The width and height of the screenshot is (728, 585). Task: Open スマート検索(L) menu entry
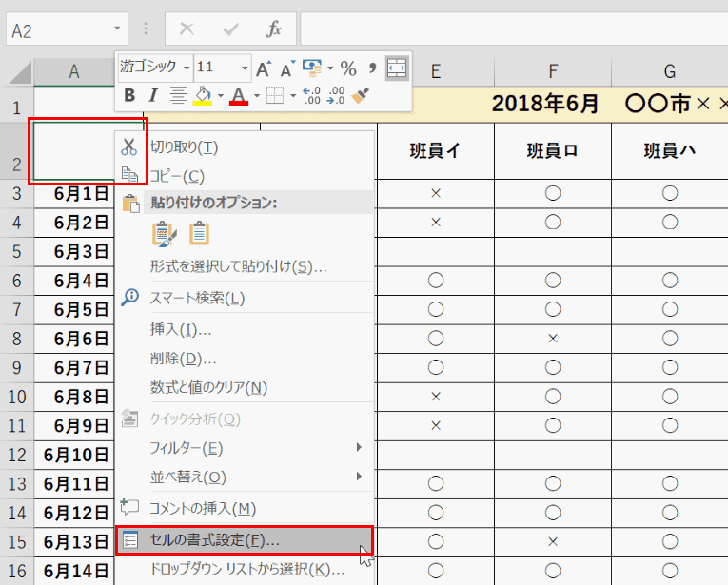pyautogui.click(x=245, y=298)
